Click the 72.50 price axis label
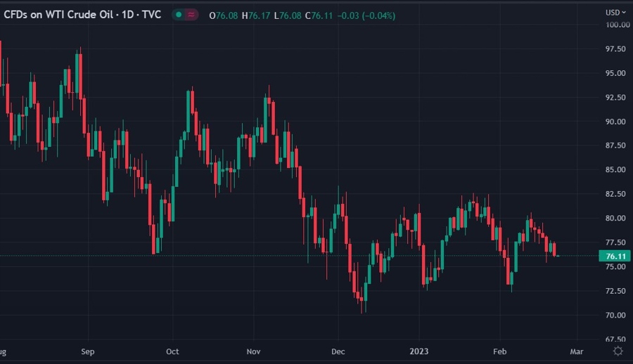 pyautogui.click(x=615, y=290)
